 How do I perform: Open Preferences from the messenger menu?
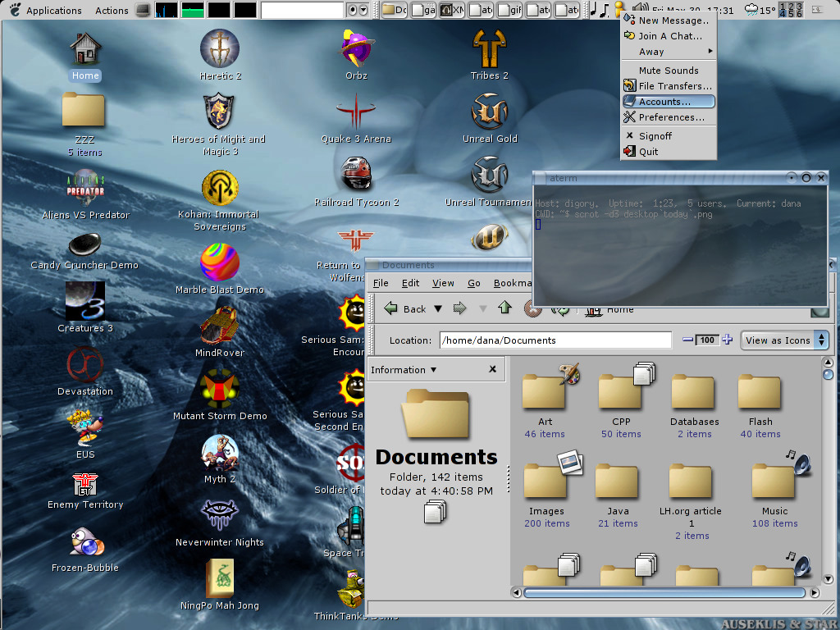pos(669,116)
